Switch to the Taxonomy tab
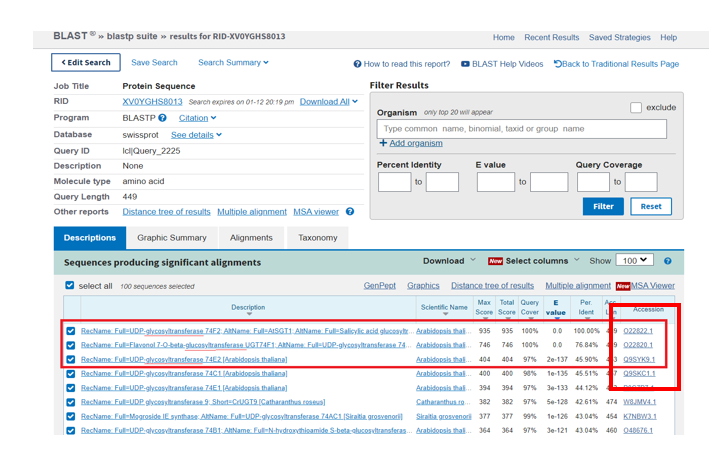Viewport: 727px width, 460px height. (318, 238)
